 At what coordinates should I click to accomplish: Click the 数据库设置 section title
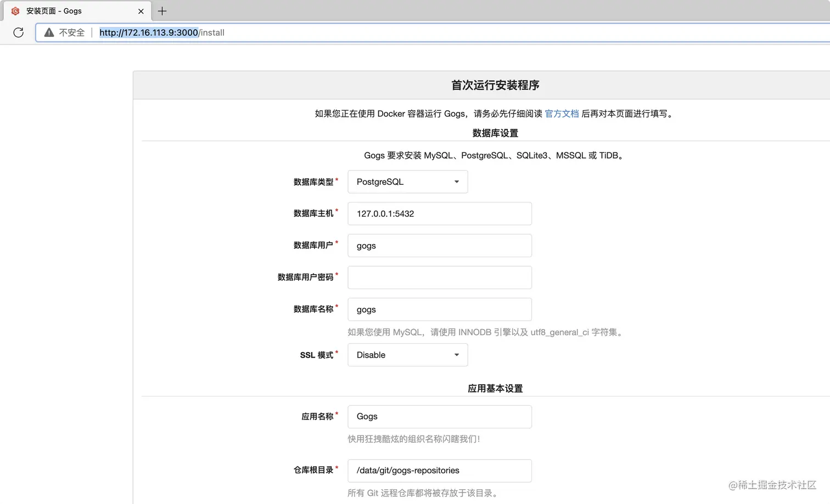coord(495,133)
